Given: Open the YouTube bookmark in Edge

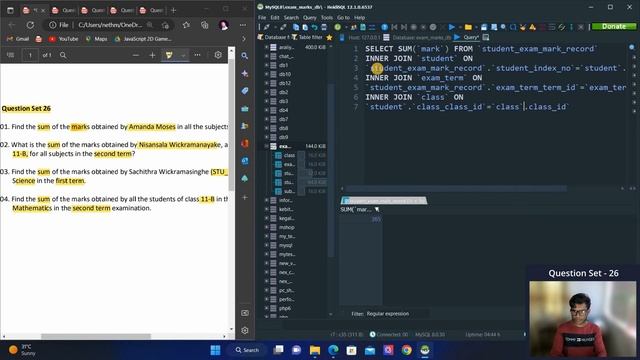Looking at the screenshot, I should 64,39.
